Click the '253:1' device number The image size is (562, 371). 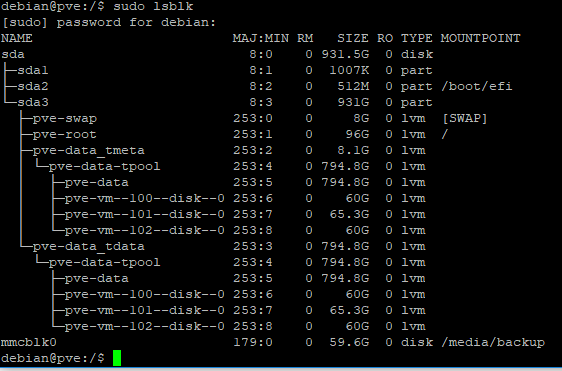[253, 134]
